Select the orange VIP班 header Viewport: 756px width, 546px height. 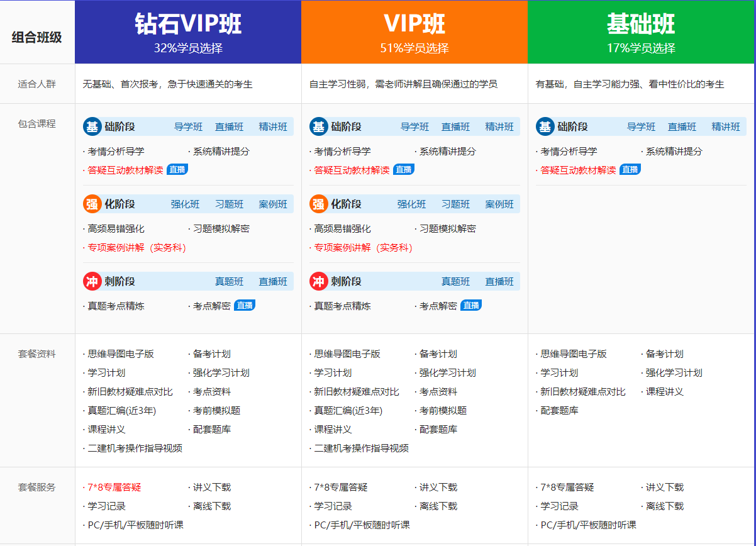[414, 32]
